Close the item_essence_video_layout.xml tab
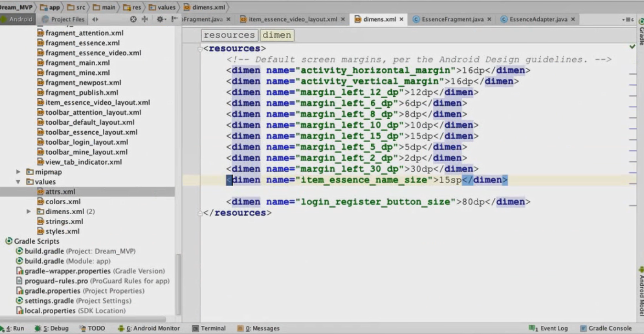 tap(343, 19)
